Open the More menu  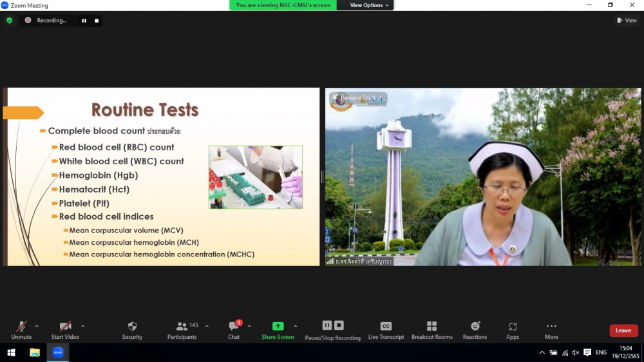coord(551,327)
